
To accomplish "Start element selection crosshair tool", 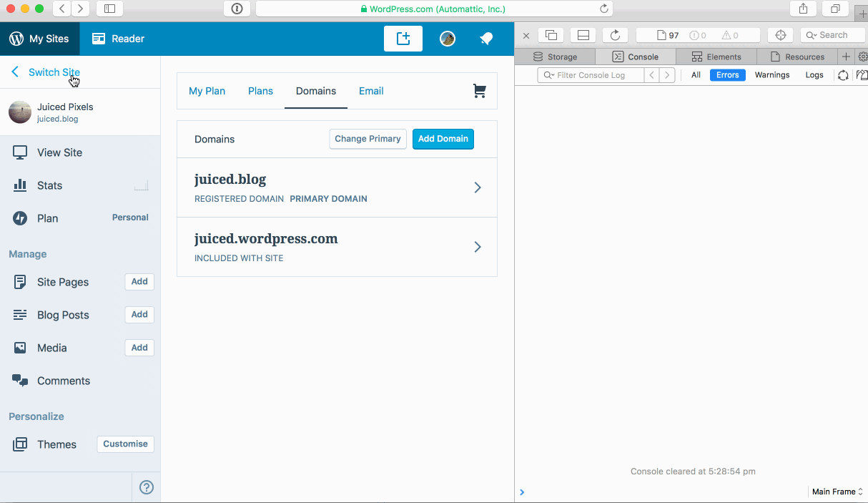I will (781, 35).
